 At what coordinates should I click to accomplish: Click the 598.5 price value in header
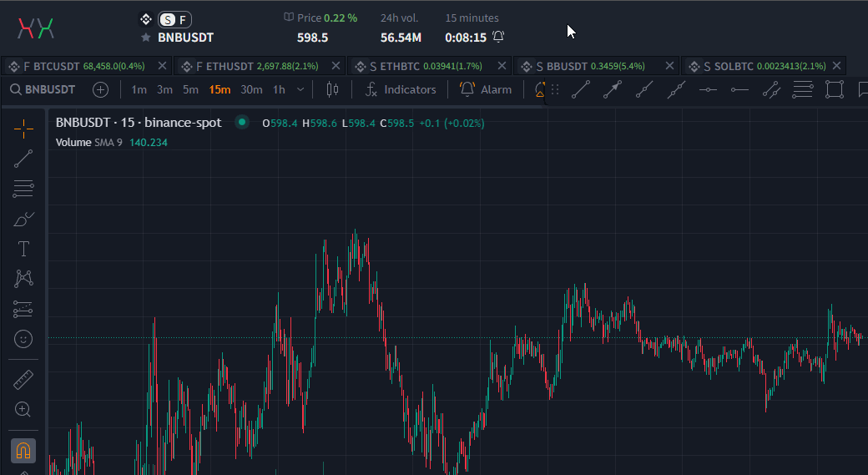(313, 38)
